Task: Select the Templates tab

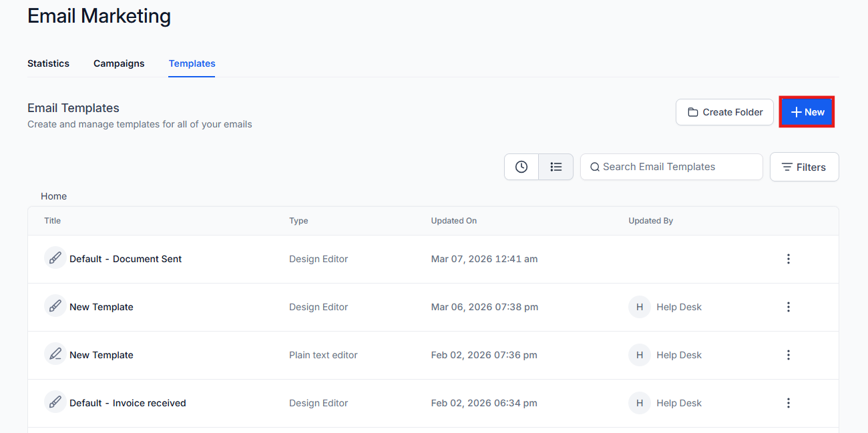Action: point(192,63)
